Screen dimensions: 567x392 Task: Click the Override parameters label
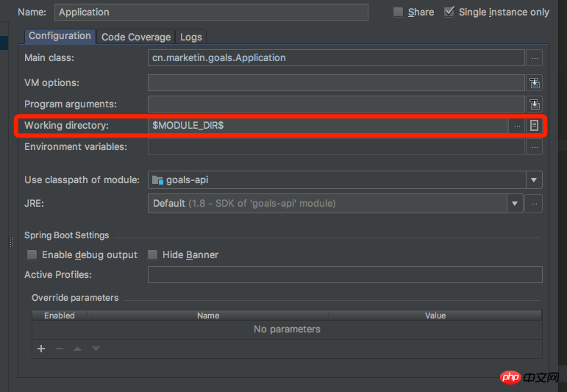tap(75, 298)
